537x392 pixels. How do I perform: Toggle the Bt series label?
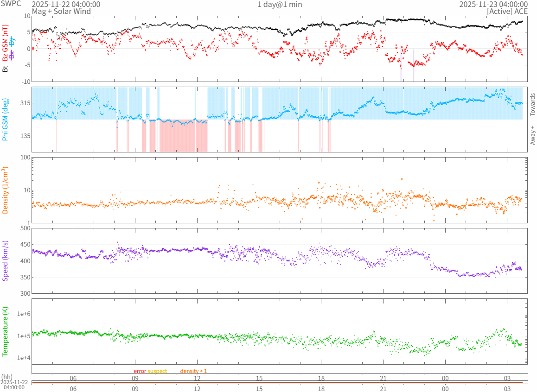5,69
